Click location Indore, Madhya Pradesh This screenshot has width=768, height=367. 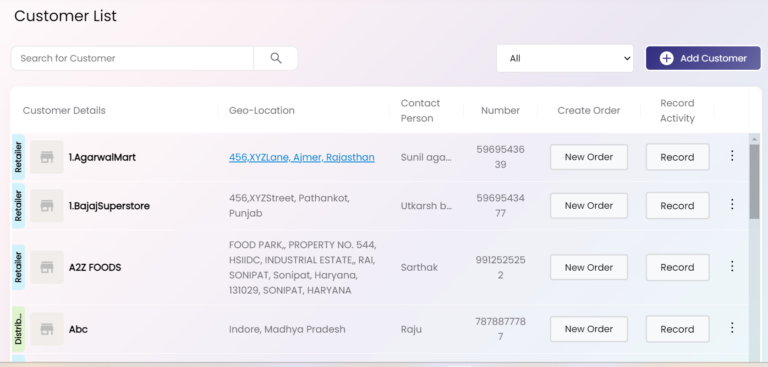287,329
